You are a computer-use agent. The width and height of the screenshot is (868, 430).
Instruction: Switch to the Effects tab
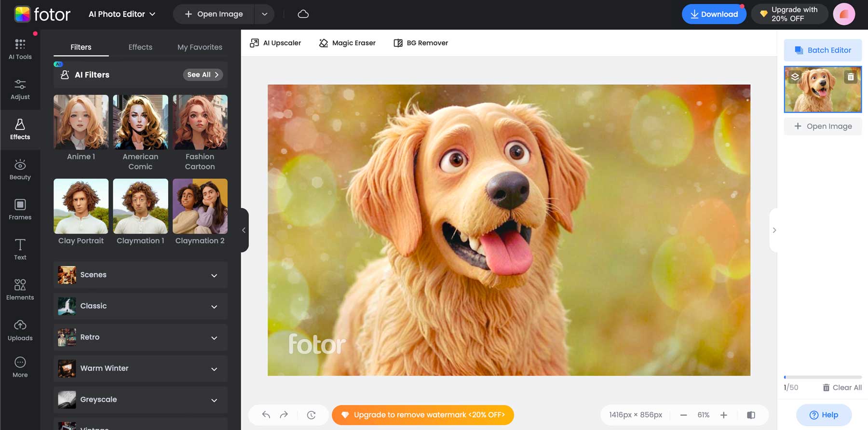coord(140,47)
